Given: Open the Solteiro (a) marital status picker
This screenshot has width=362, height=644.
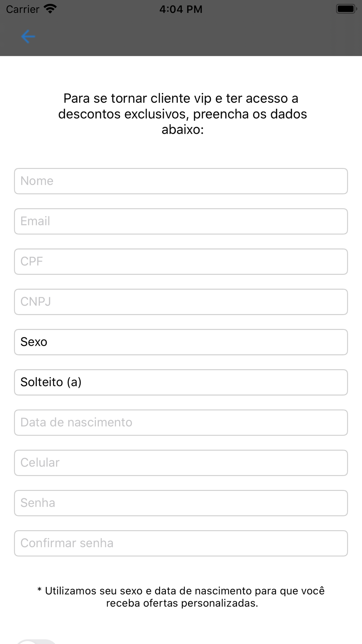Looking at the screenshot, I should coord(181,382).
